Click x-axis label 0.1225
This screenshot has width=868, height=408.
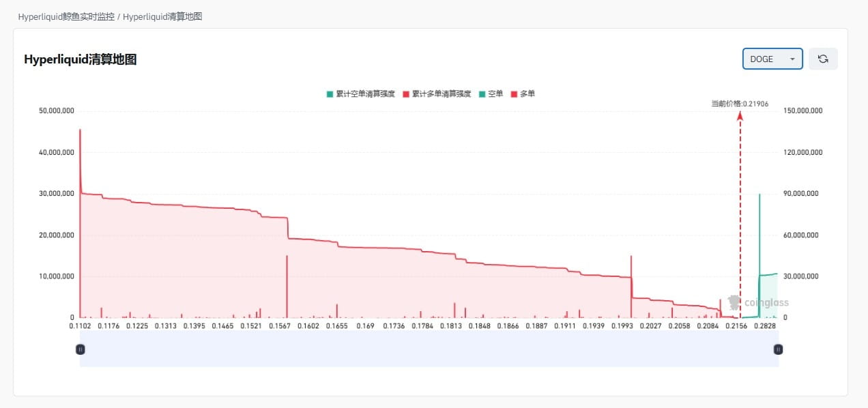pos(136,327)
